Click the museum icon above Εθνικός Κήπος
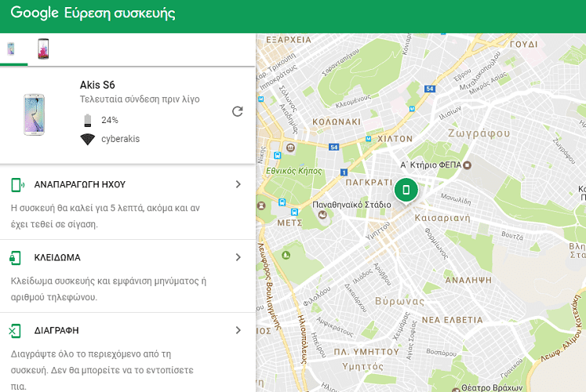This screenshot has width=586, height=392. click(x=290, y=147)
